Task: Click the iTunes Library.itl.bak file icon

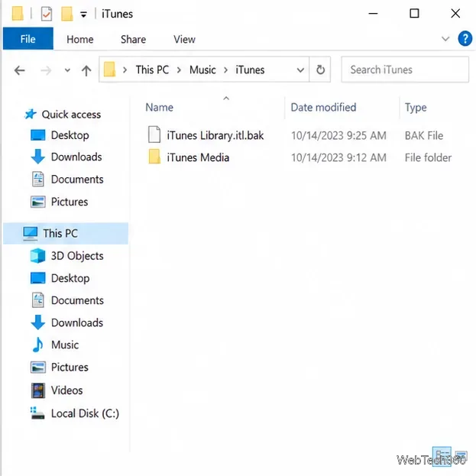Action: pos(154,134)
